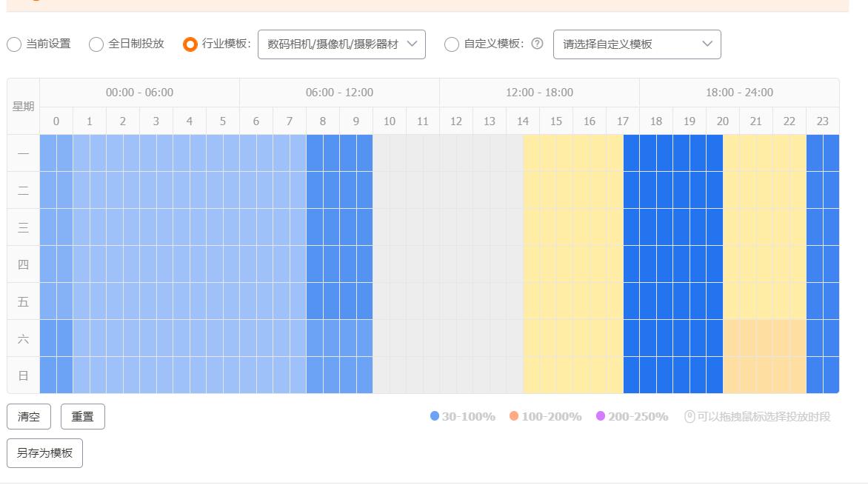Click the orange Saturday cell at hour 21
868x488 pixels.
(x=755, y=338)
